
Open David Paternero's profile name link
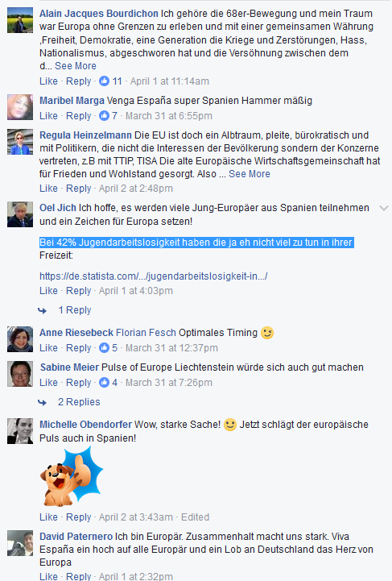76,536
